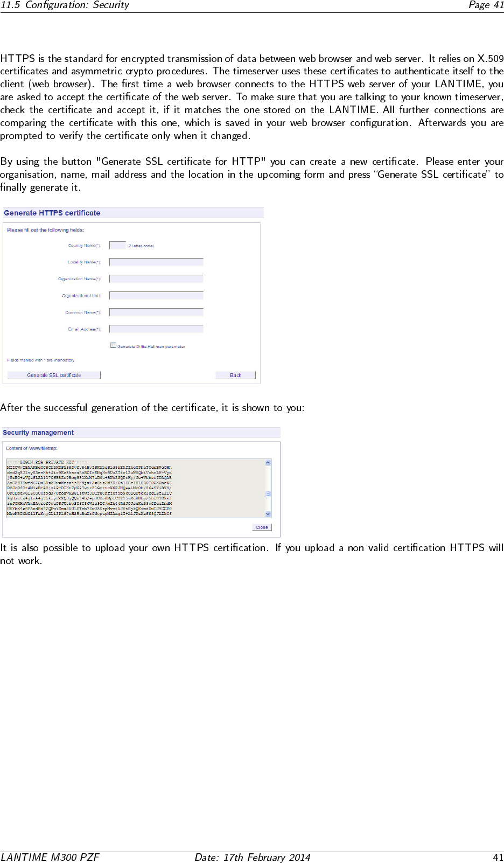Click the Organization Name input field
The width and height of the screenshot is (504, 863).
[156, 279]
